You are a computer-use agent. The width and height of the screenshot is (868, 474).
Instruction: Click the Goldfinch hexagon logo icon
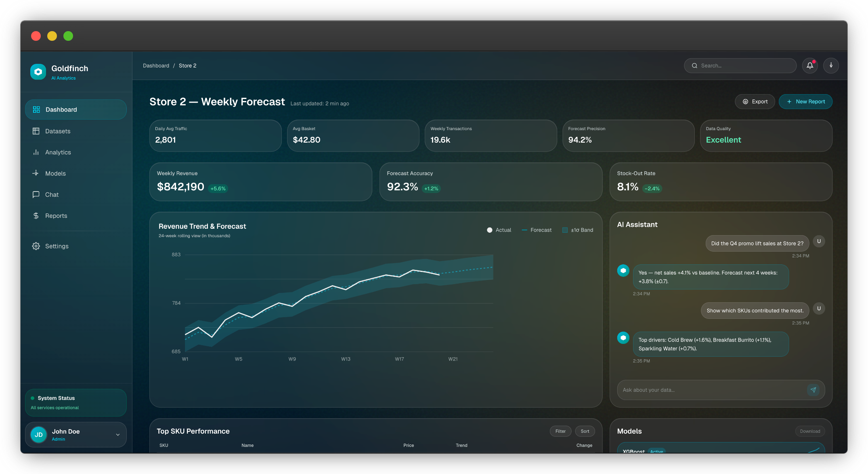38,72
